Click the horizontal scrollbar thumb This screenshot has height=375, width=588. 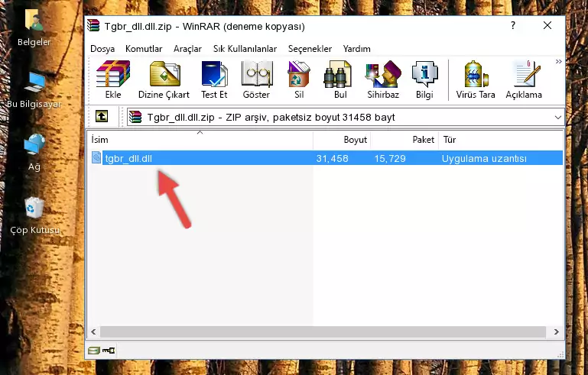[323, 332]
